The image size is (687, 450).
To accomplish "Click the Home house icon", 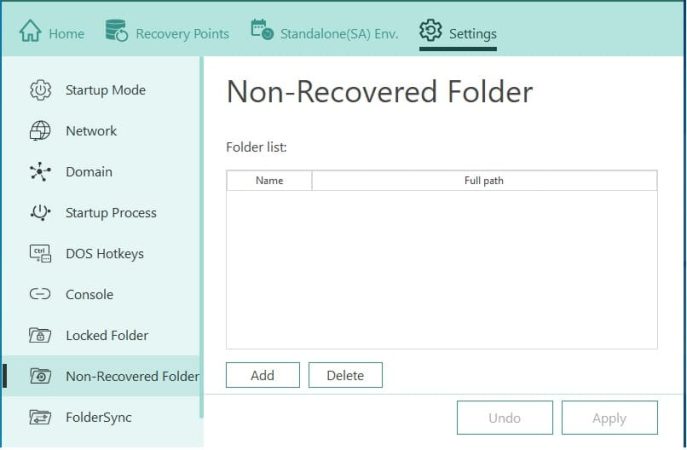I will tap(30, 32).
